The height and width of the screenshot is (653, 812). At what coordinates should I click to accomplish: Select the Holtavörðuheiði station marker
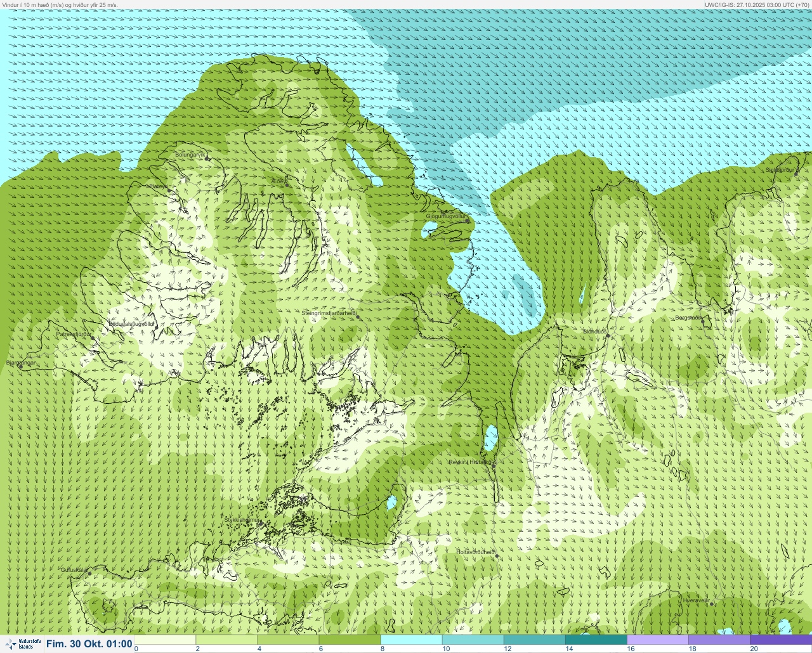tap(497, 556)
